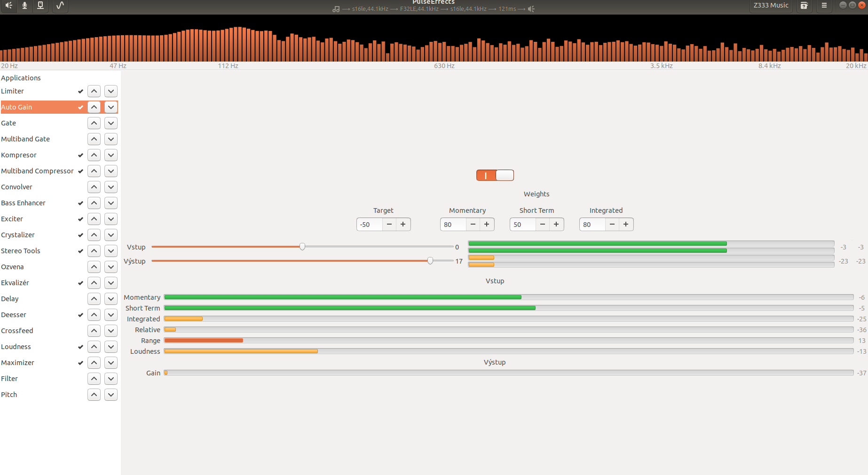This screenshot has height=475, width=868.
Task: Move Convolver plugin down
Action: pos(111,187)
